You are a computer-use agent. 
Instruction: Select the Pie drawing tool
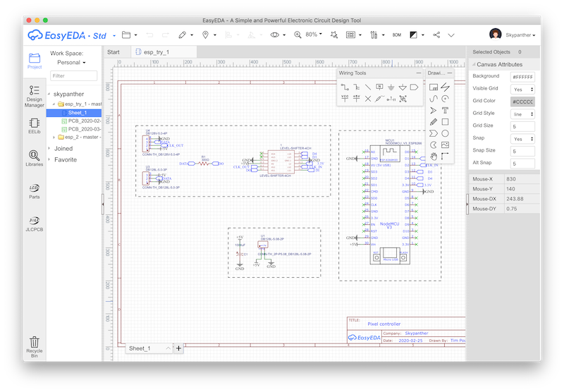click(434, 145)
